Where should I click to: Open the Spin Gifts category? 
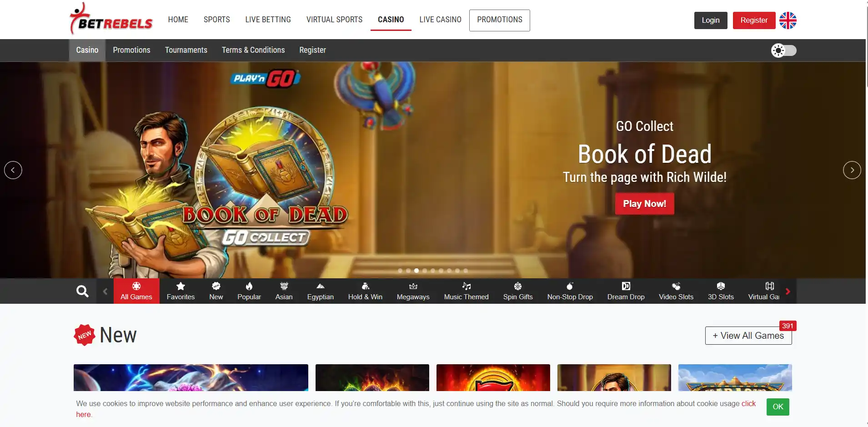tap(518, 291)
